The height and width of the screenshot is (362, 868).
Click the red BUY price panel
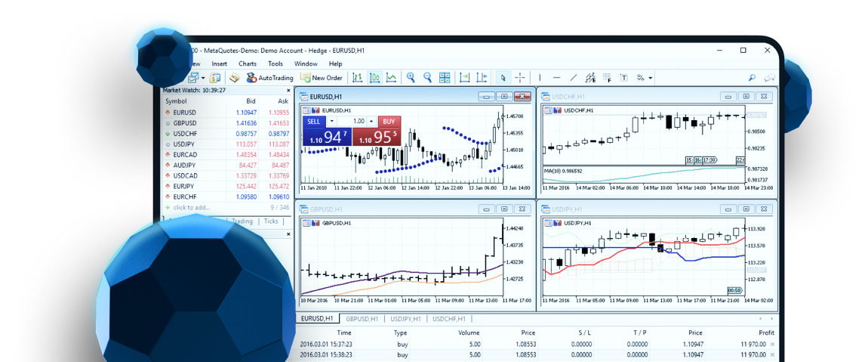tap(377, 137)
